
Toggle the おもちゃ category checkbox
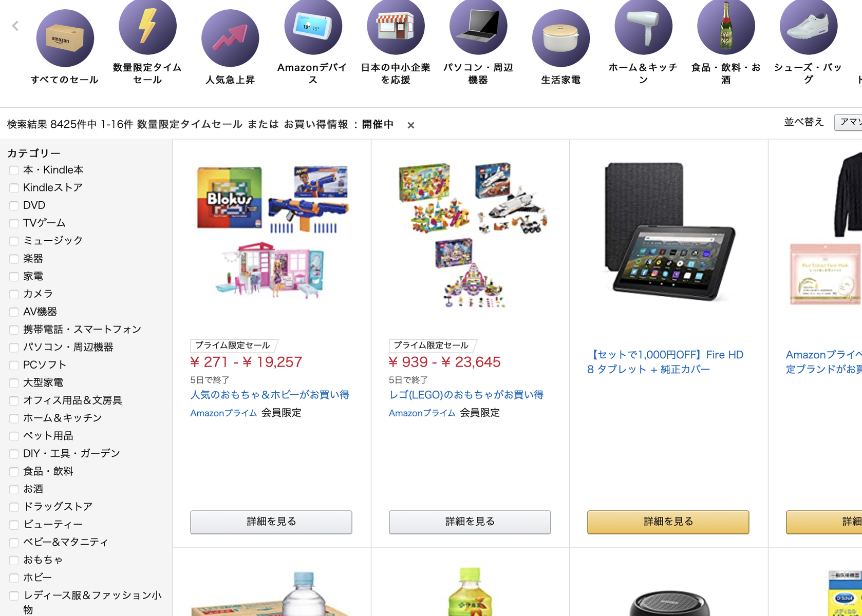coord(14,560)
